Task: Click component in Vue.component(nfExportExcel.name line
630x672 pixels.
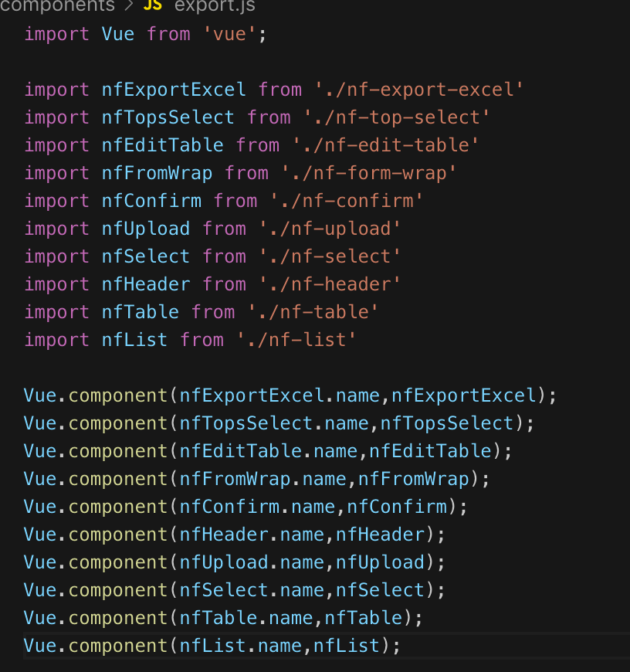Action: 118,395
